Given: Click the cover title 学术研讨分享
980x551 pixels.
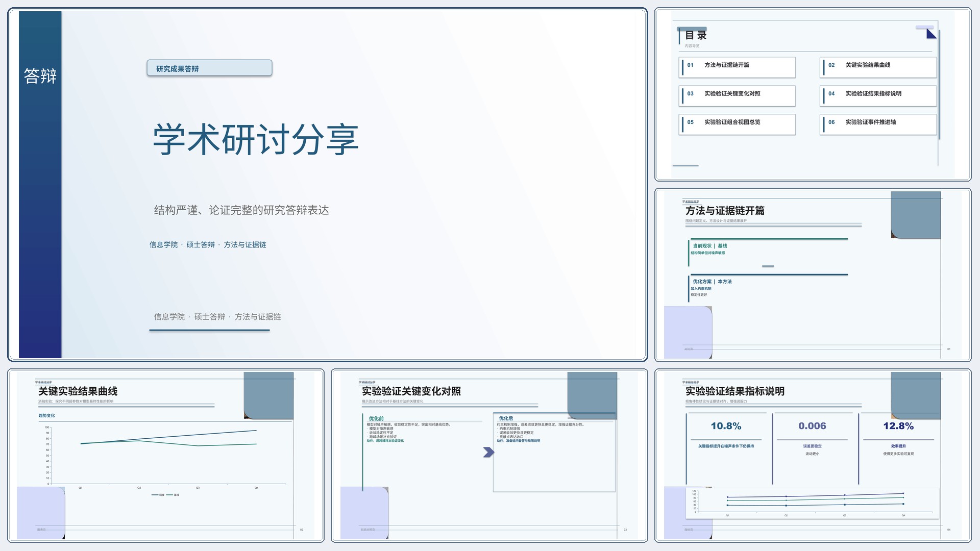Looking at the screenshot, I should 256,139.
